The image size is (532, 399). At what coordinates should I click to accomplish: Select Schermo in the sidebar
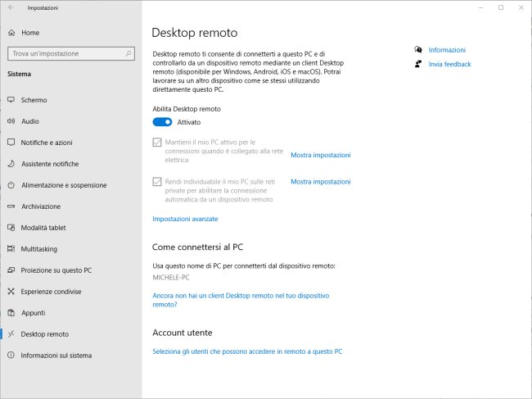(x=71, y=100)
